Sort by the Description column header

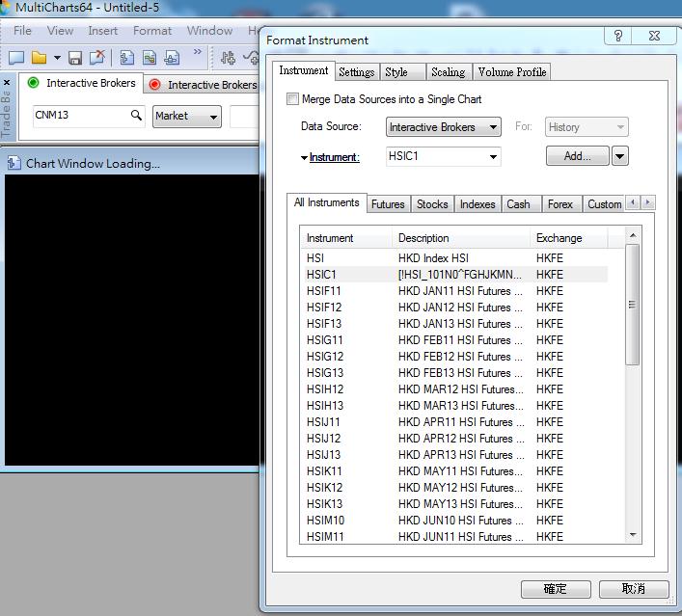(461, 238)
